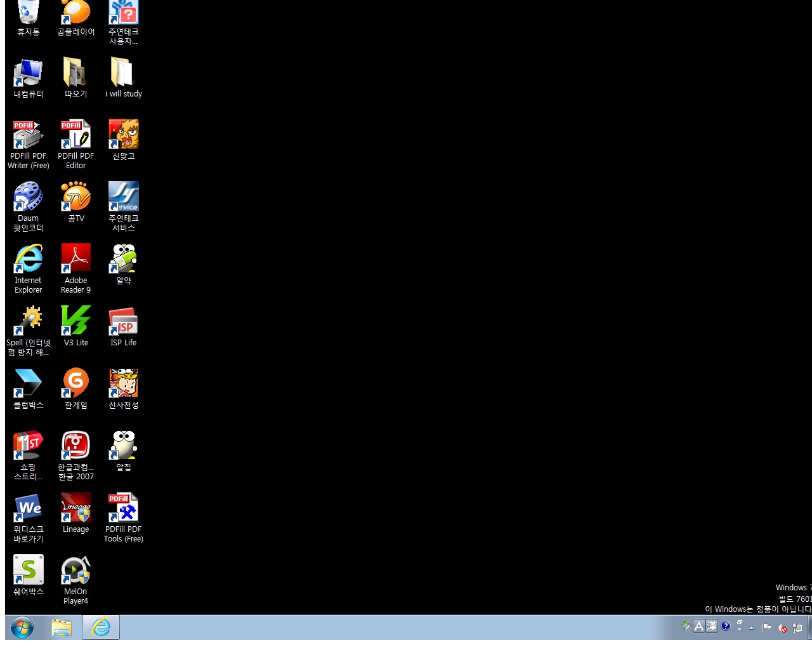Select the 주연테크 사용자 shortcut
The height and width of the screenshot is (650, 812).
(x=123, y=22)
